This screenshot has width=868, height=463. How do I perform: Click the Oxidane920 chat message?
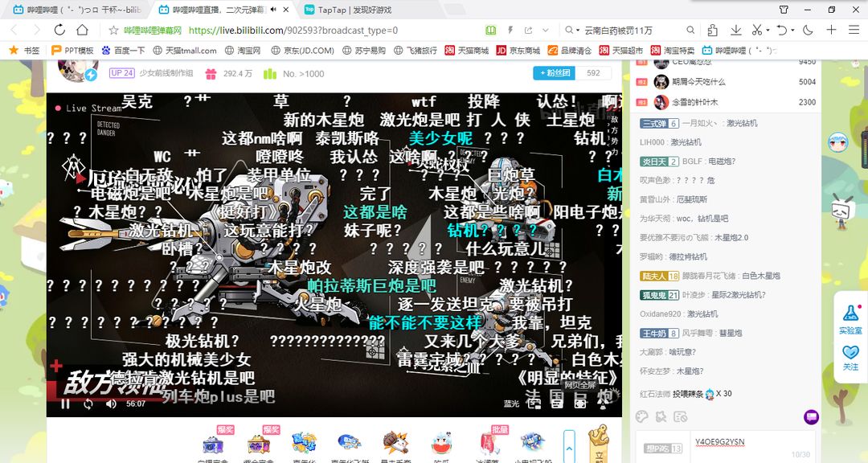coord(678,314)
